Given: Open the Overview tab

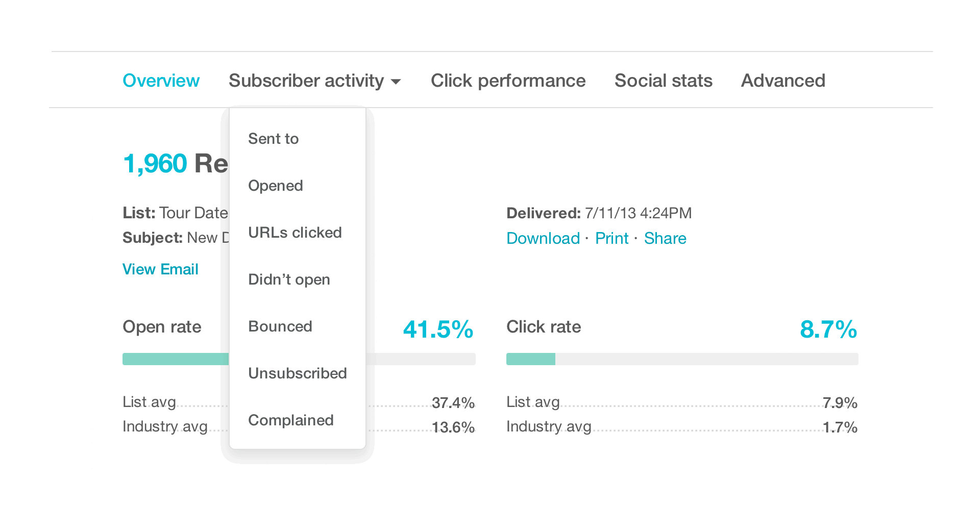Looking at the screenshot, I should (161, 81).
